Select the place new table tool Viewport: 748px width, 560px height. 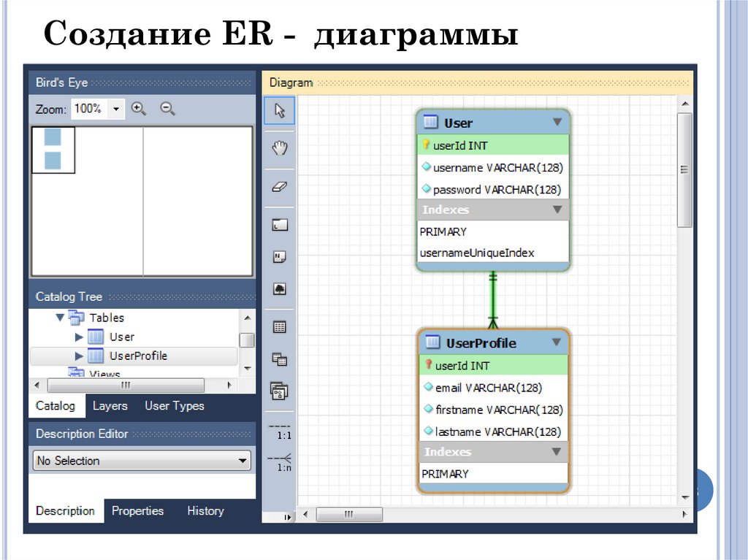coord(279,326)
